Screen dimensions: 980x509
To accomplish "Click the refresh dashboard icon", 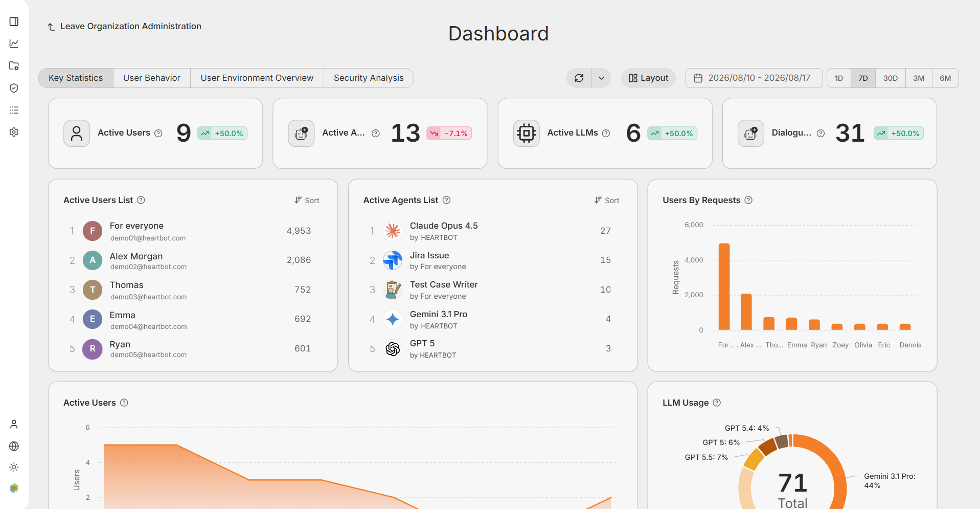I will (579, 78).
